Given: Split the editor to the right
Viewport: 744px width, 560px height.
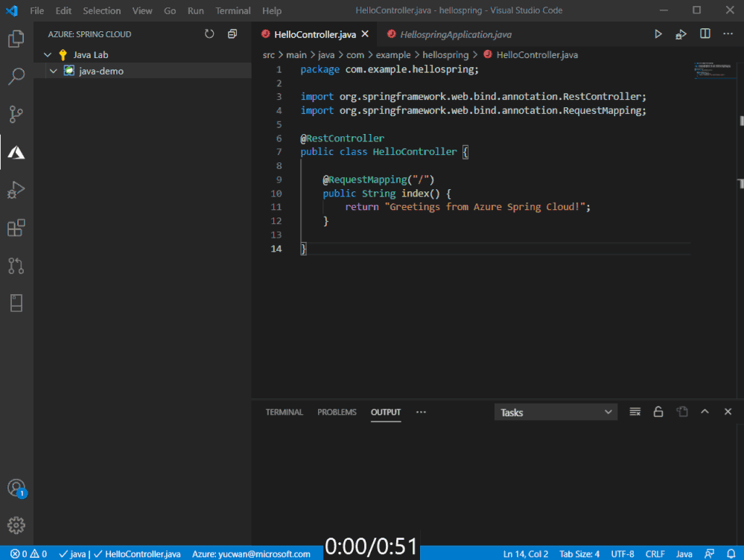Looking at the screenshot, I should click(705, 34).
